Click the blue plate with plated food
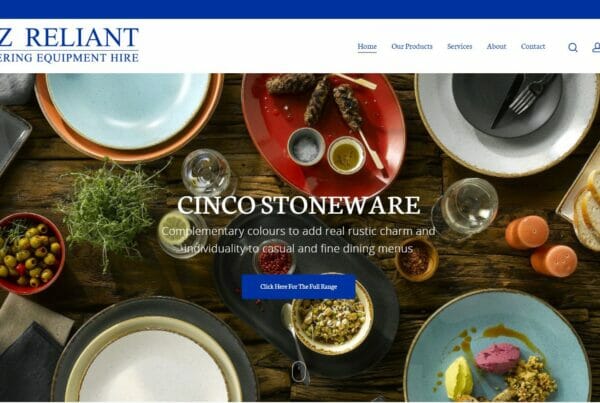 (x=497, y=348)
